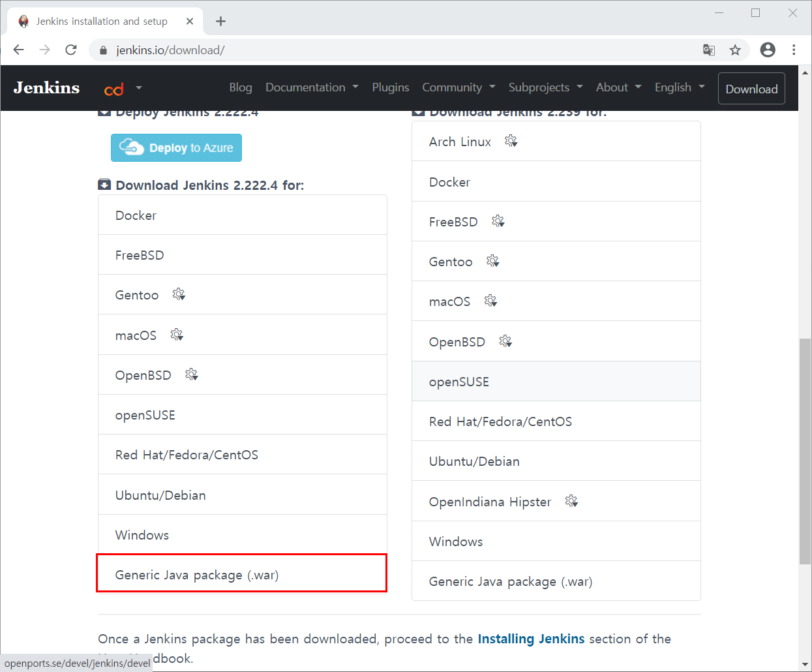Download weekly Generic Java package (.war)
The image size is (812, 672).
pos(556,581)
